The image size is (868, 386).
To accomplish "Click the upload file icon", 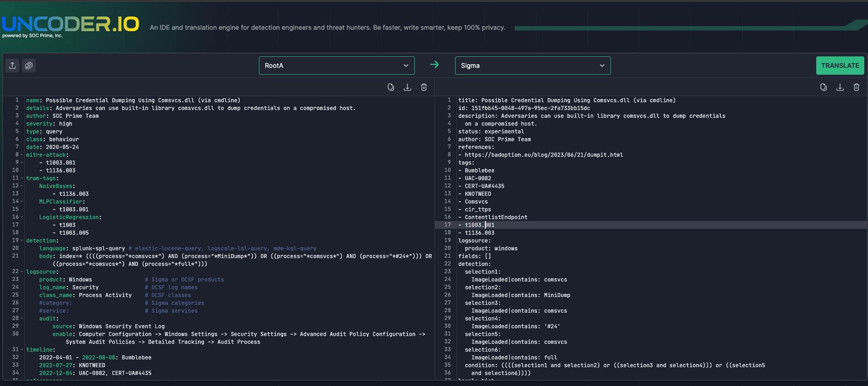I will point(12,66).
